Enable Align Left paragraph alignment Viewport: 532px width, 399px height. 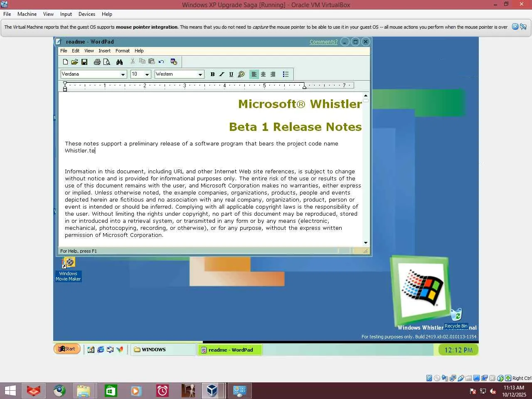pyautogui.click(x=254, y=74)
